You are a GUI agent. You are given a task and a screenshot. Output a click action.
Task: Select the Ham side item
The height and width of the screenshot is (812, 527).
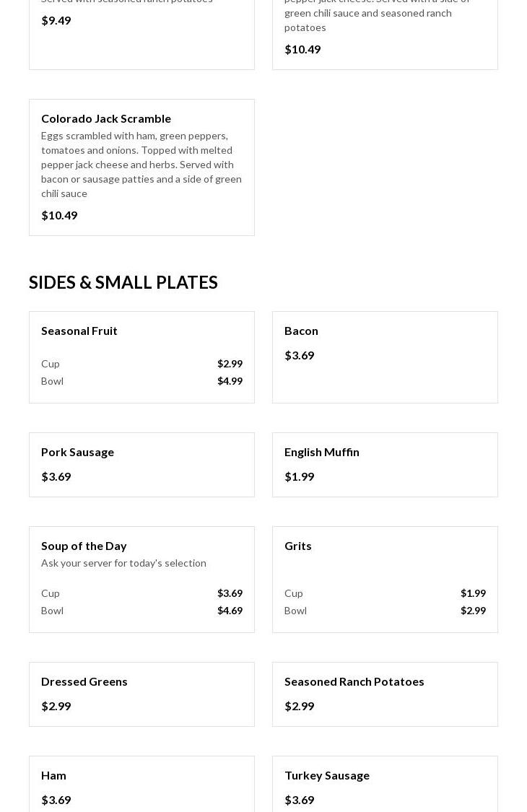point(53,775)
